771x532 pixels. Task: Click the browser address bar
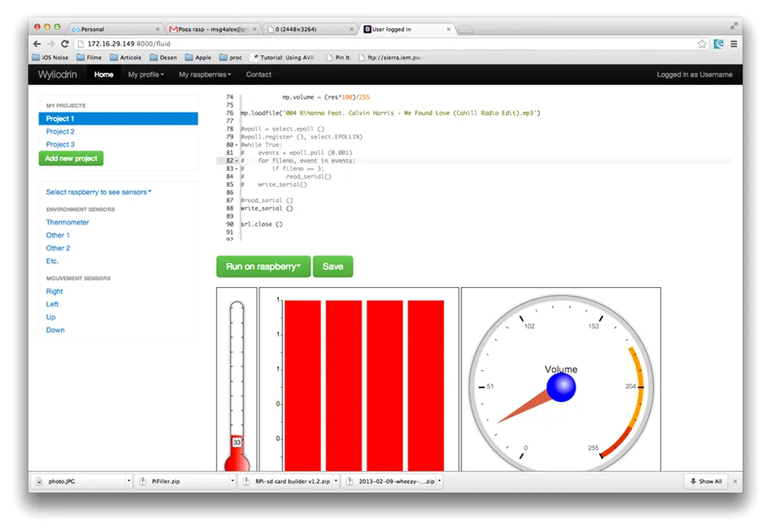[x=380, y=44]
